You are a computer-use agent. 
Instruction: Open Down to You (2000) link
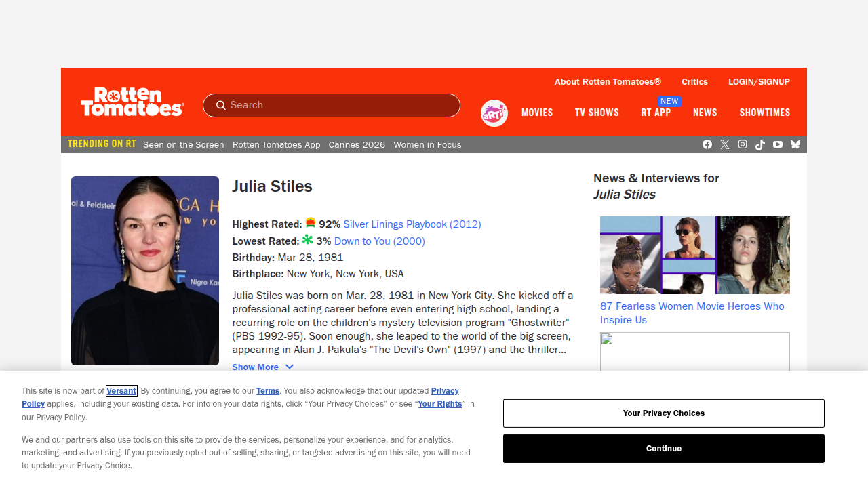click(x=380, y=241)
